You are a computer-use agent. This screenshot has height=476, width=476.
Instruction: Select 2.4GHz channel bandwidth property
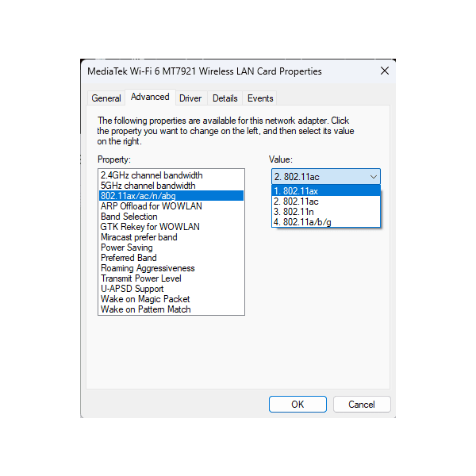point(171,175)
